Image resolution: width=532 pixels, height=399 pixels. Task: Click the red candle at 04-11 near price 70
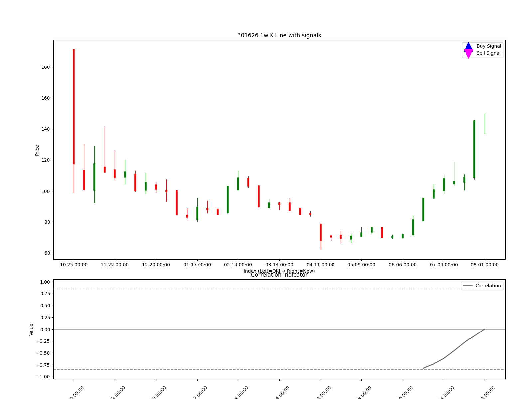pyautogui.click(x=321, y=232)
